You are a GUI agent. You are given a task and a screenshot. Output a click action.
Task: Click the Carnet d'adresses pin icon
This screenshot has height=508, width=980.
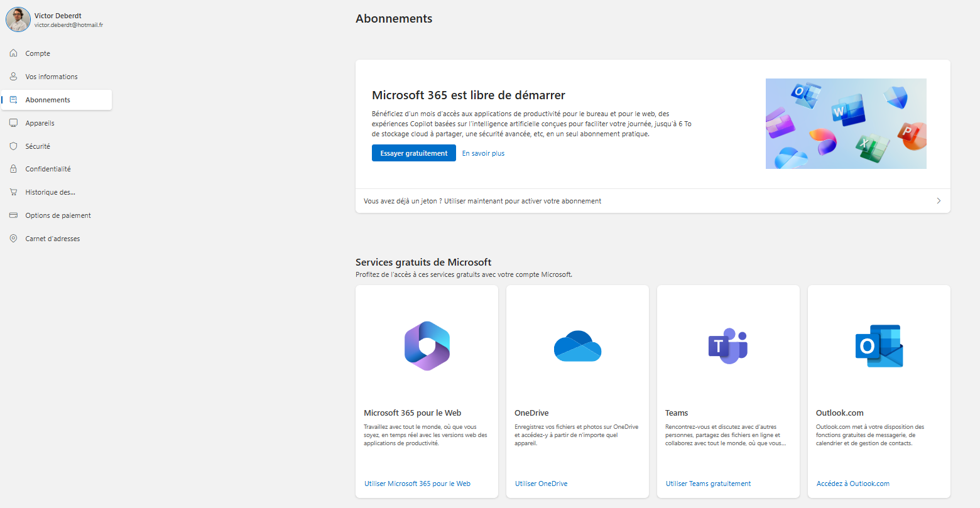click(13, 239)
